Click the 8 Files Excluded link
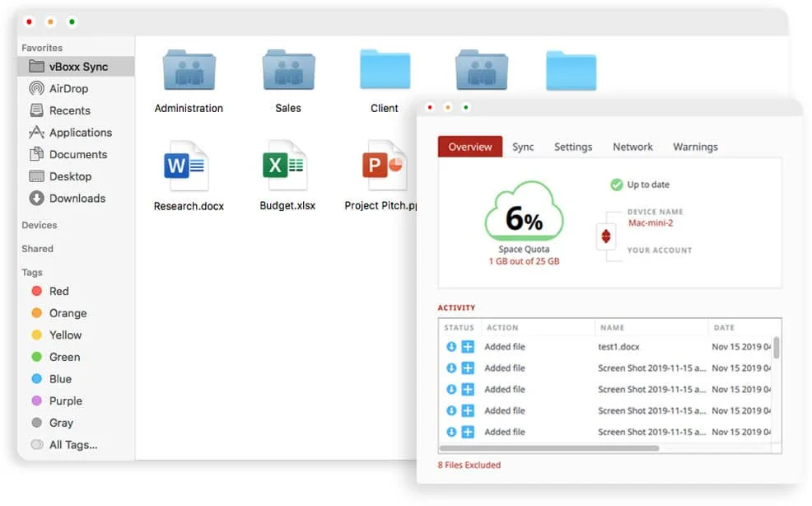 469,465
